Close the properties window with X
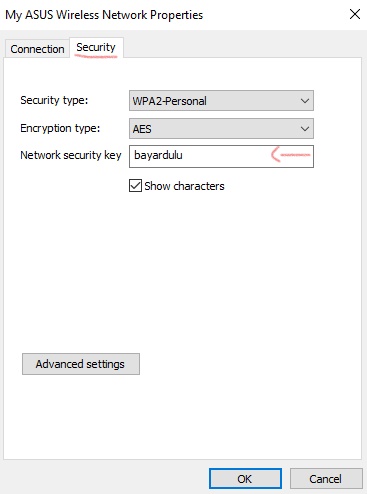This screenshot has width=367, height=494. (x=355, y=14)
